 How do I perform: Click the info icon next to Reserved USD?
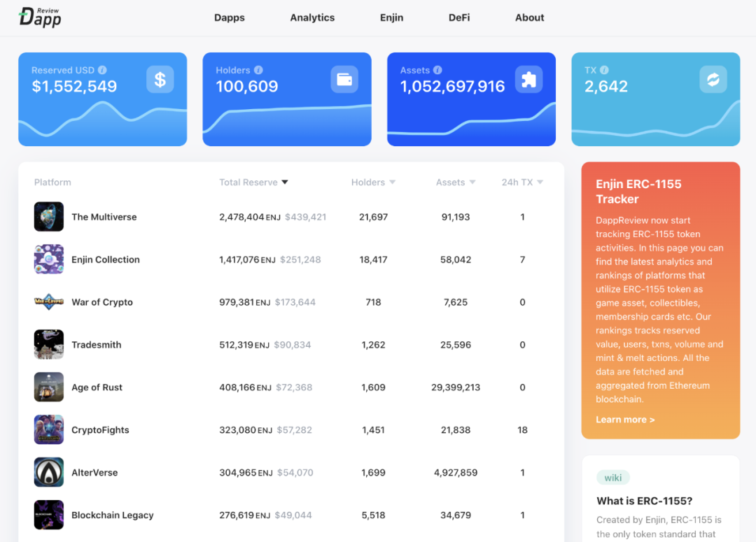pyautogui.click(x=102, y=70)
